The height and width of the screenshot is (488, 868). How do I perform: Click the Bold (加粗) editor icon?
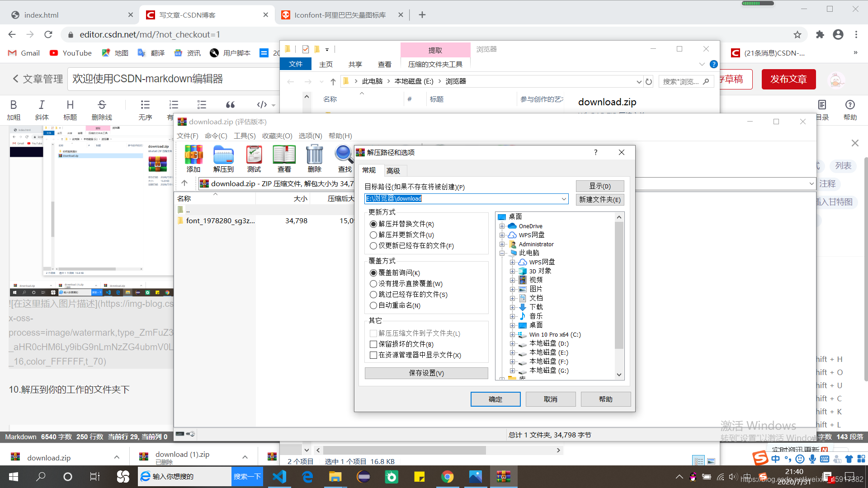(14, 105)
